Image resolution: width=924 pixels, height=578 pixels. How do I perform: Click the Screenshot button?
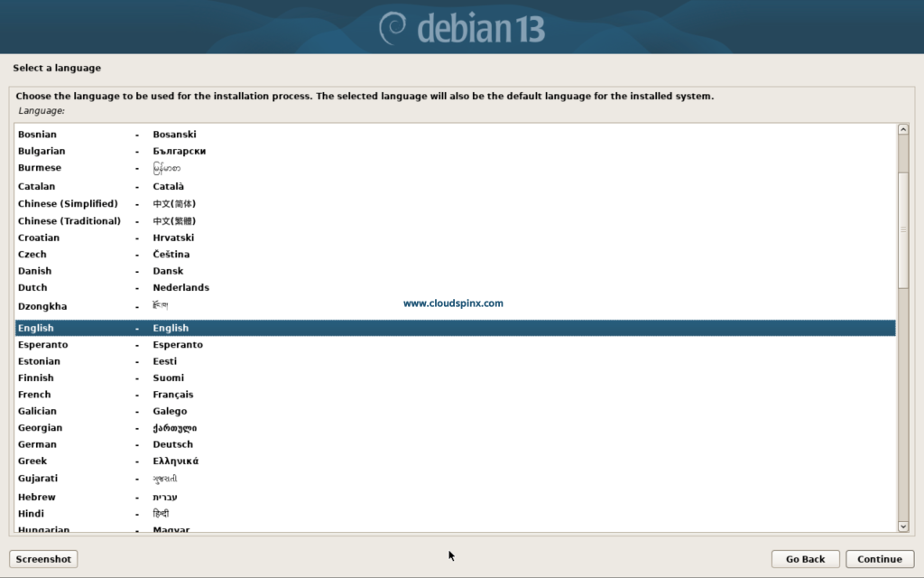point(42,558)
